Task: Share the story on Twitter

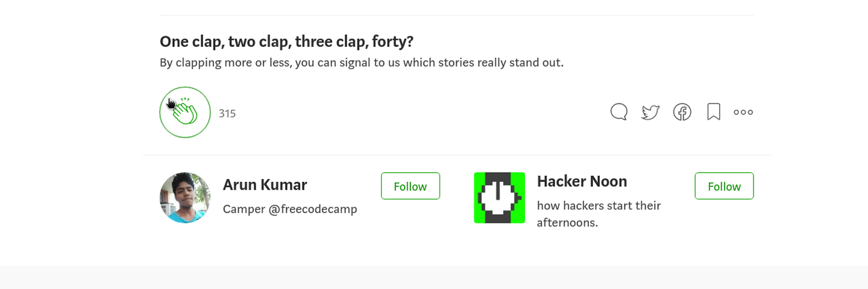Action: click(x=650, y=112)
